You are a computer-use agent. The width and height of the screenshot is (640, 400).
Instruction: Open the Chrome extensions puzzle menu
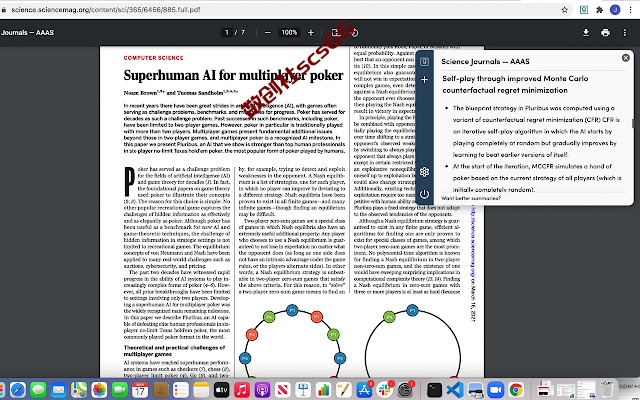click(x=599, y=10)
